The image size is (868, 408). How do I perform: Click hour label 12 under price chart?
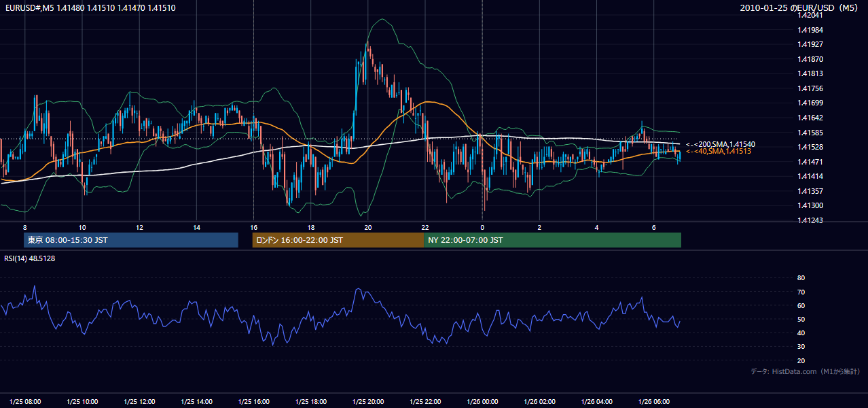(139, 227)
